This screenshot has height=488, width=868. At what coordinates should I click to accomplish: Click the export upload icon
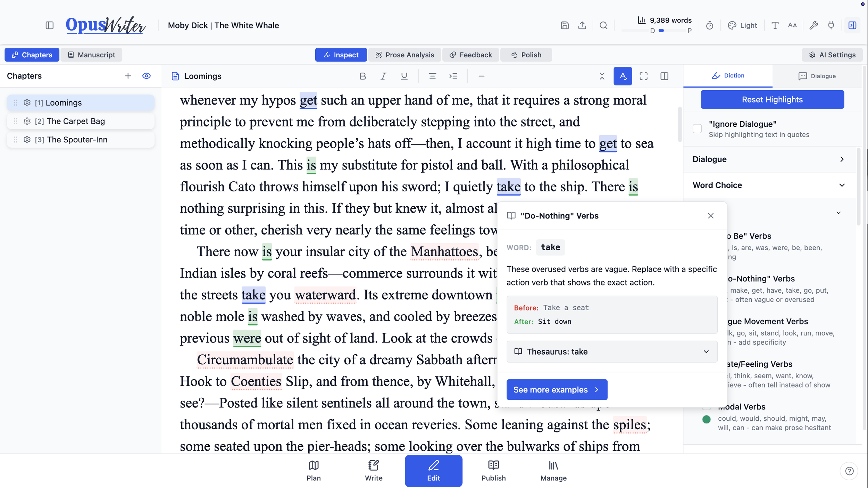click(x=582, y=25)
